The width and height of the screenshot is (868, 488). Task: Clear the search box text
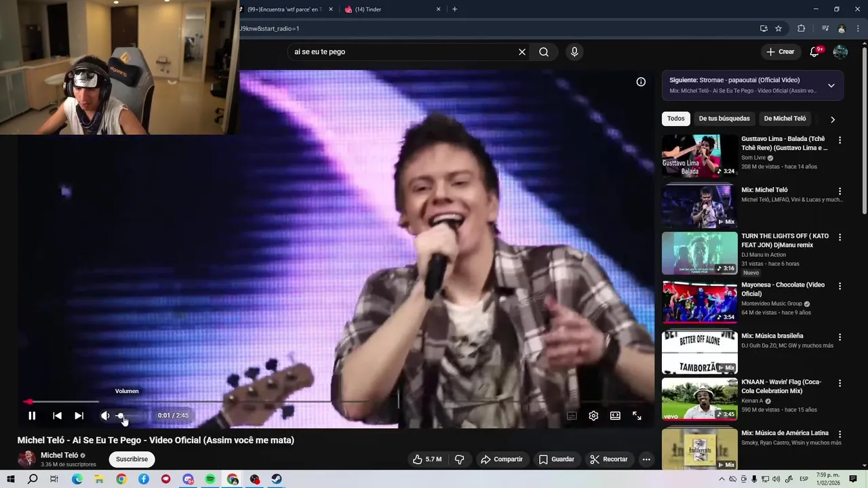522,52
